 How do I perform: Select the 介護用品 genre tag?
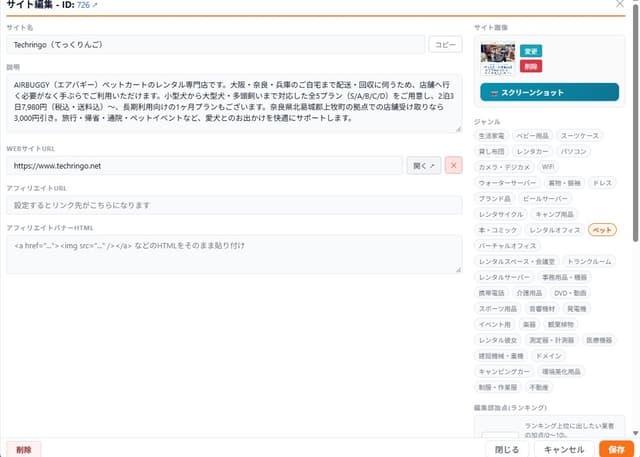point(529,293)
